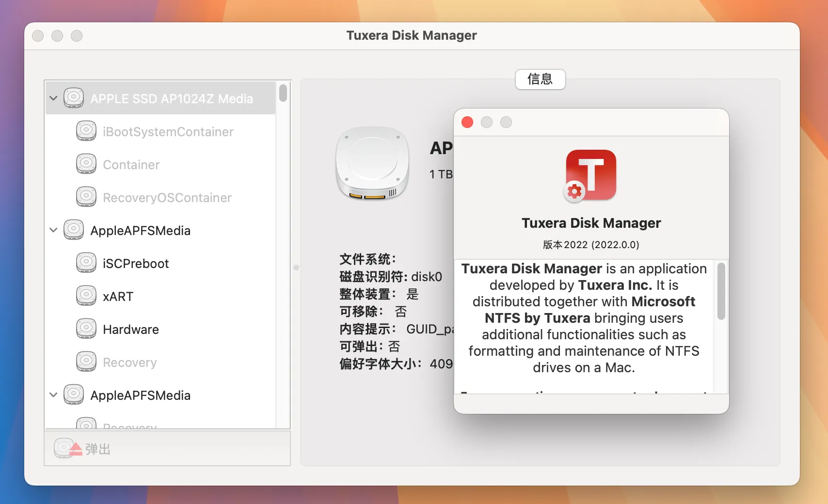Collapse the APPLE SSD AP1024Z Media tree

tap(53, 98)
